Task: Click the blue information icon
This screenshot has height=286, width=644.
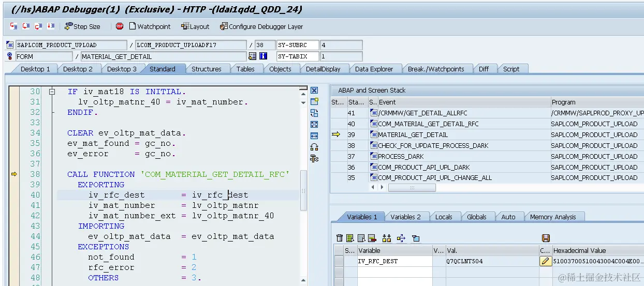Action: coord(263,56)
